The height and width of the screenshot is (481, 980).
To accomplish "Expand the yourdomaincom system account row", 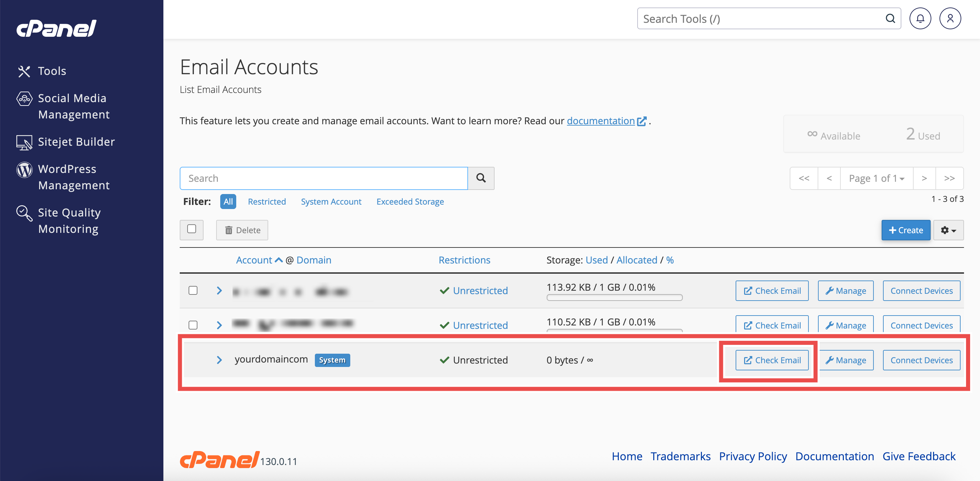I will [x=219, y=360].
